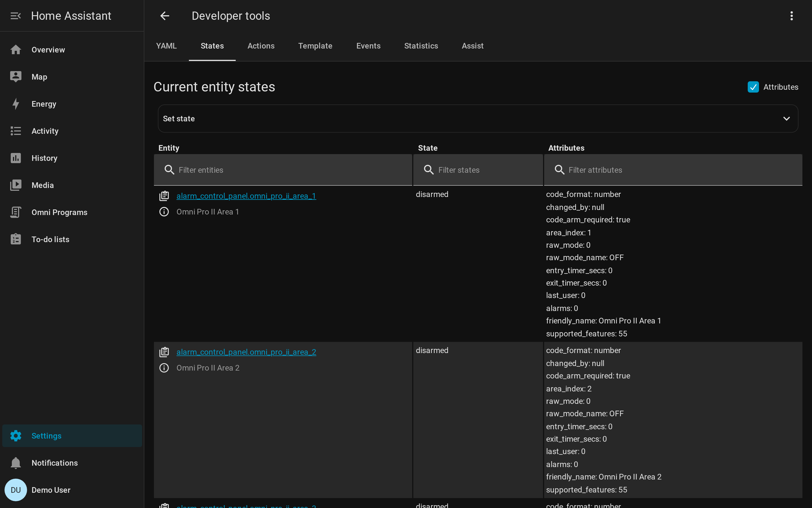Click the Attributes column header

(x=566, y=148)
